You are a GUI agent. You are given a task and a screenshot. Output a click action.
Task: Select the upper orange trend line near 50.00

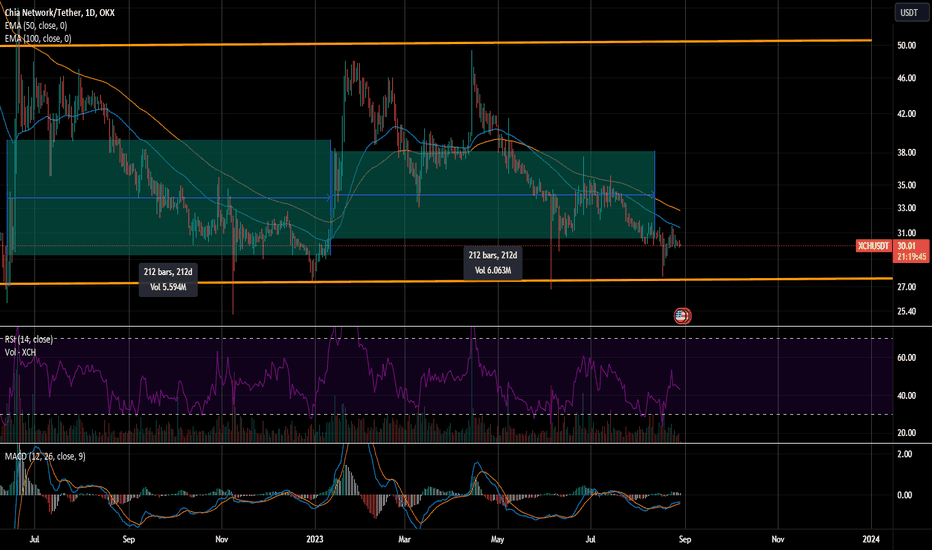click(436, 43)
